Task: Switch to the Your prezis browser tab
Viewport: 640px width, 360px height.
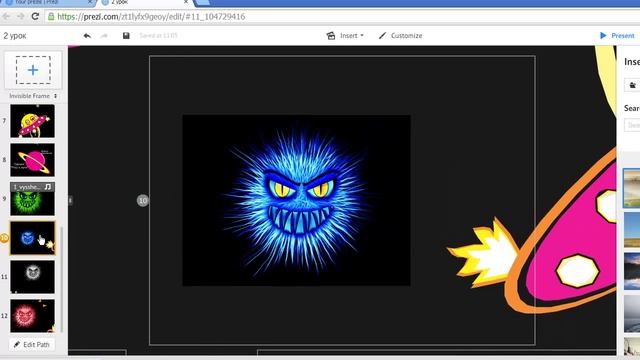Action: coord(47,2)
